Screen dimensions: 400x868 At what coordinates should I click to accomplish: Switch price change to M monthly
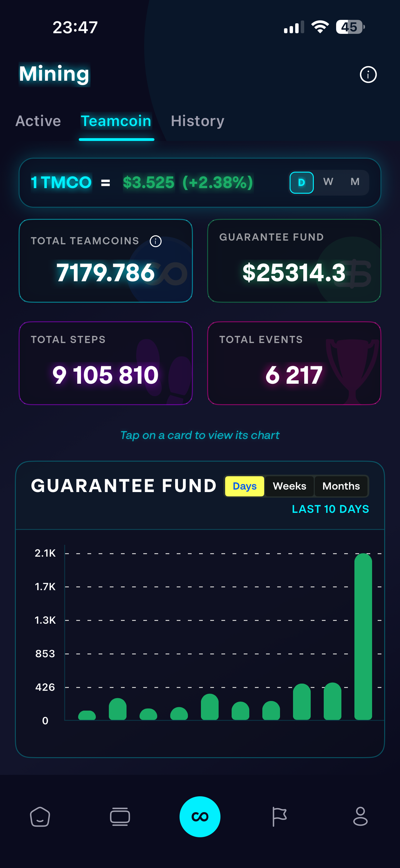pyautogui.click(x=355, y=182)
